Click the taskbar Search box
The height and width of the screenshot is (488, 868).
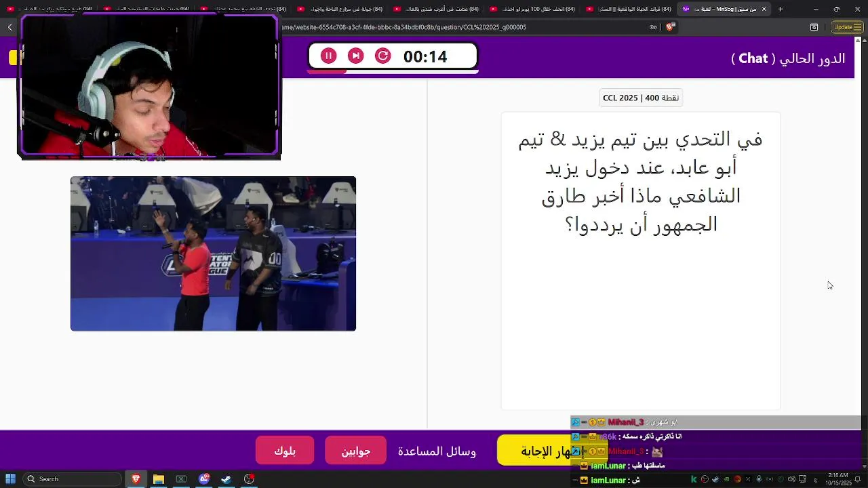click(x=72, y=479)
